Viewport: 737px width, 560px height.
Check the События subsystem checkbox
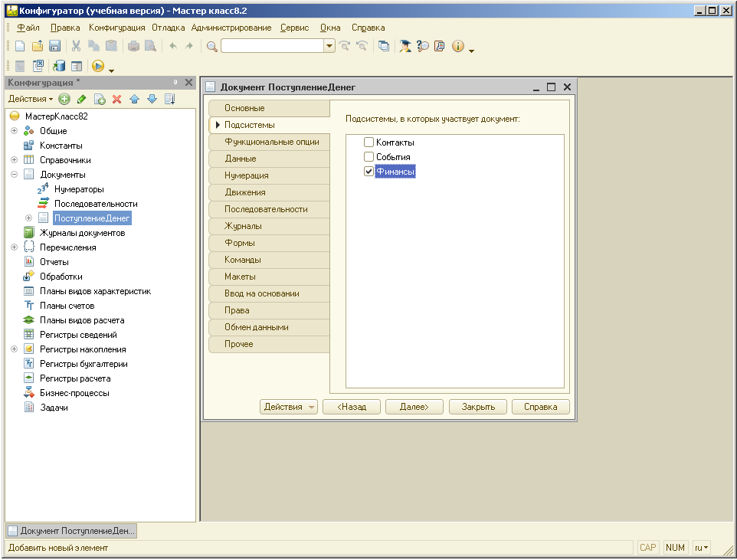[369, 157]
